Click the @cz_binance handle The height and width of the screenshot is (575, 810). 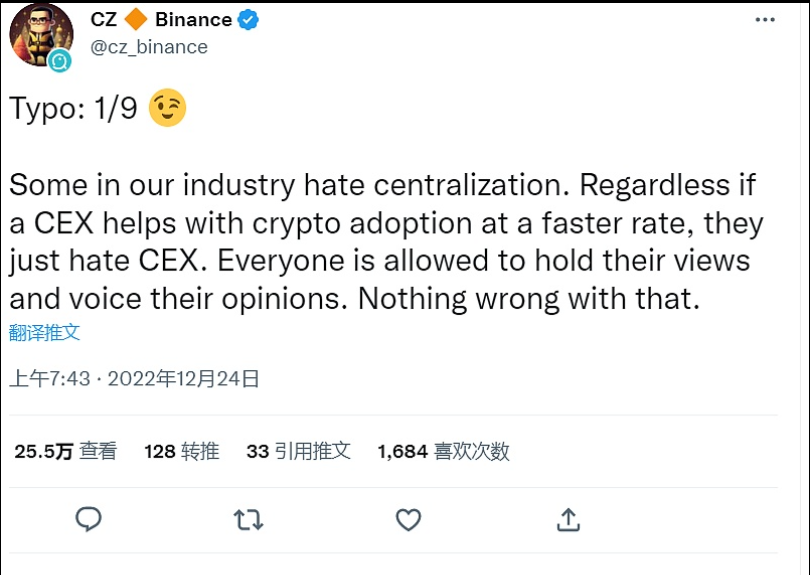[x=148, y=47]
